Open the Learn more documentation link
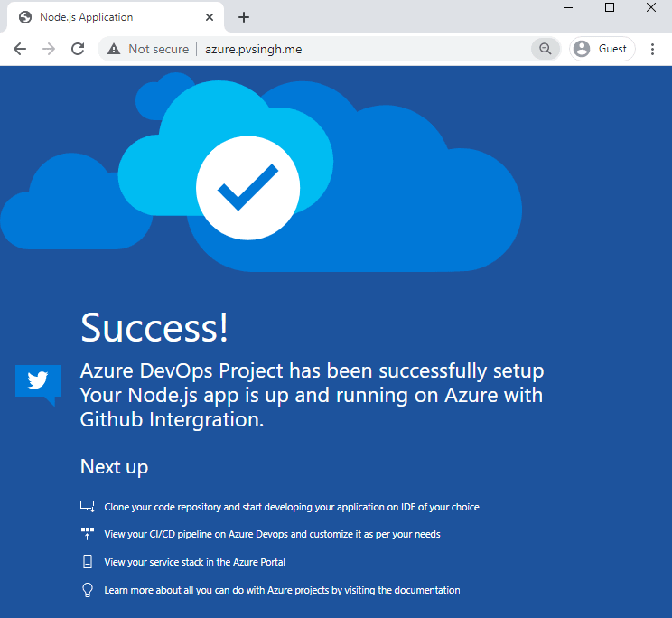672x618 pixels. pyautogui.click(x=282, y=590)
